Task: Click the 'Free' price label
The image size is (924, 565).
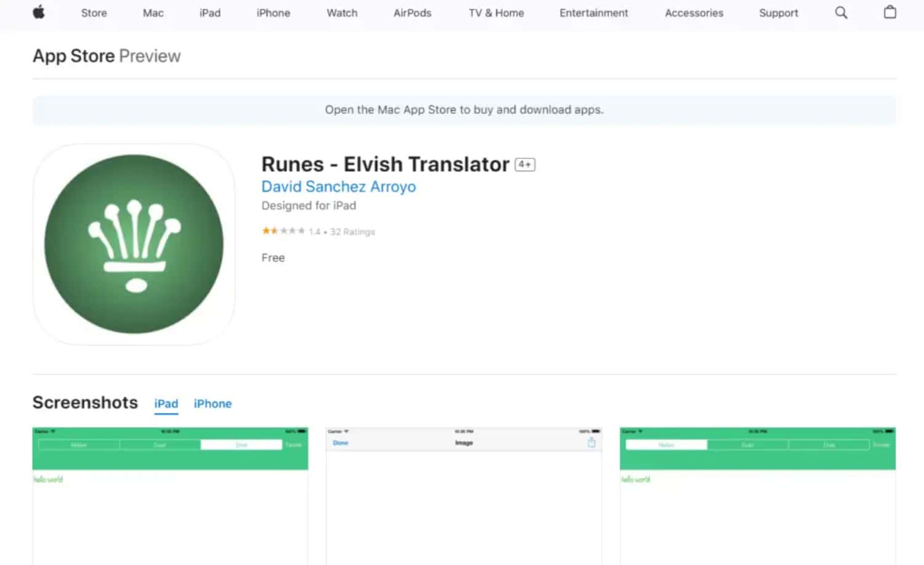Action: (273, 258)
